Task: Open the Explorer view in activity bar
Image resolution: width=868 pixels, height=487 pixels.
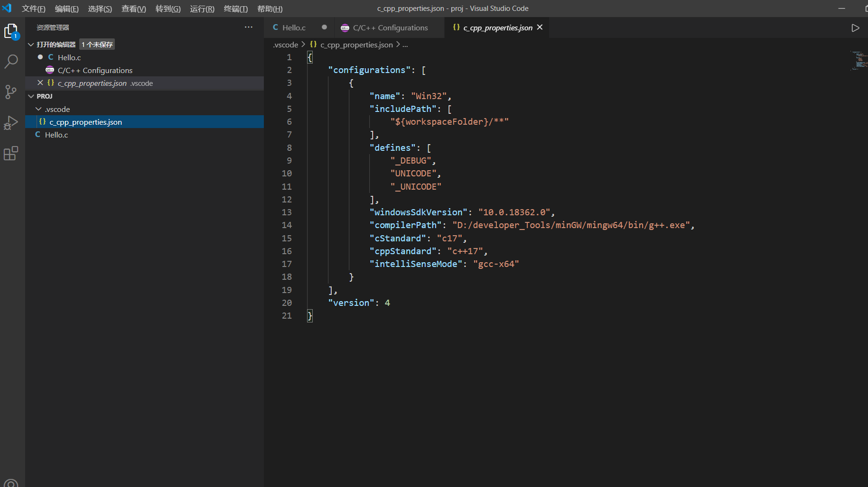Action: pyautogui.click(x=11, y=31)
